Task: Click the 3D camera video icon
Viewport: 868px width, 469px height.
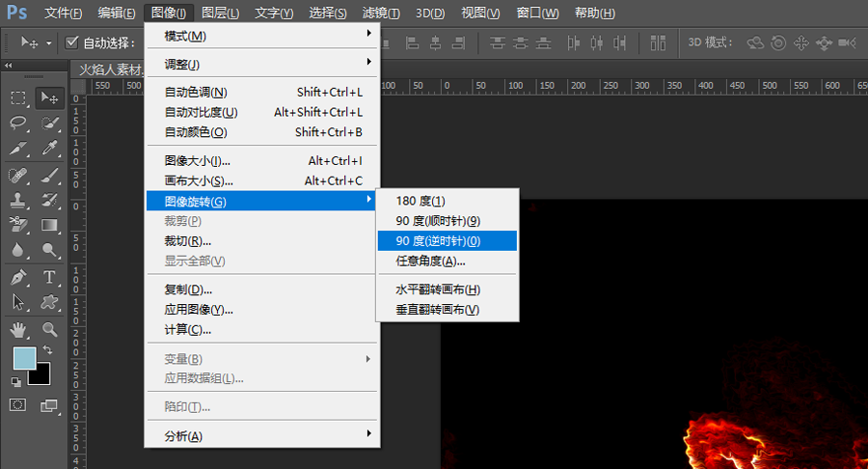Action: click(847, 42)
